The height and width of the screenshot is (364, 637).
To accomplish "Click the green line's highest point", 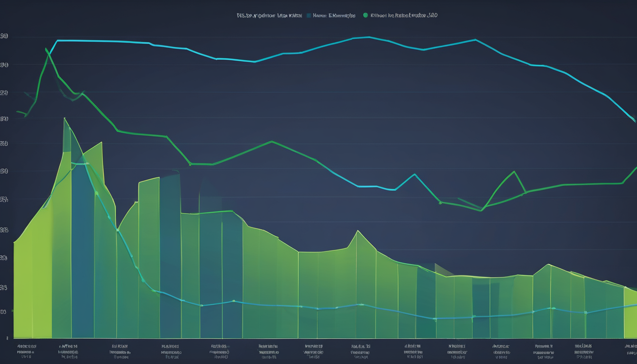I will (46, 49).
